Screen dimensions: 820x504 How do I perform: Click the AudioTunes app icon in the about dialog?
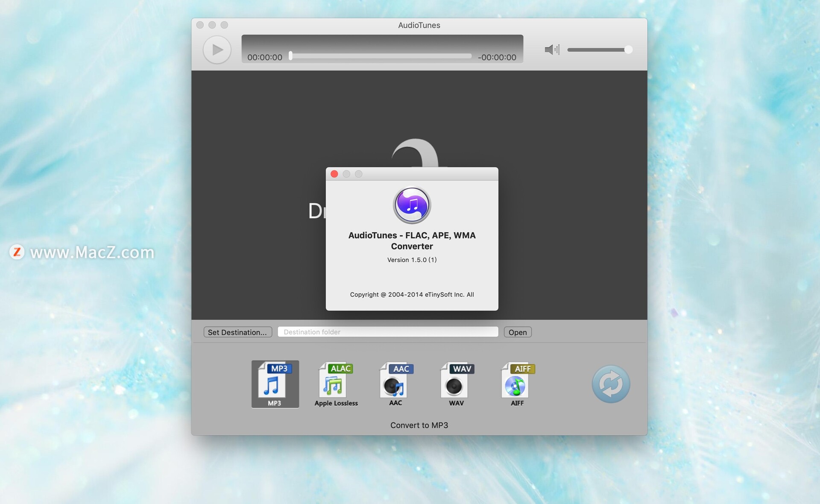coord(411,205)
